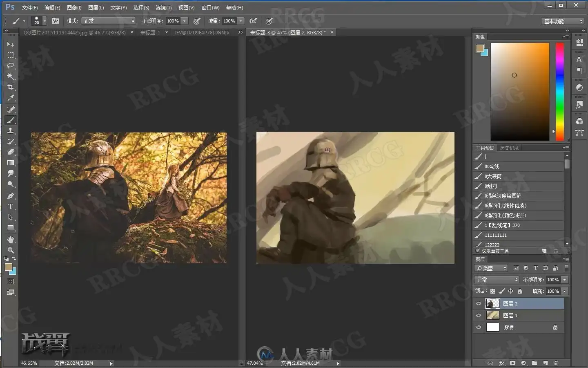Open the brush blend mode 正常 dropdown
588x368 pixels.
[x=108, y=21]
